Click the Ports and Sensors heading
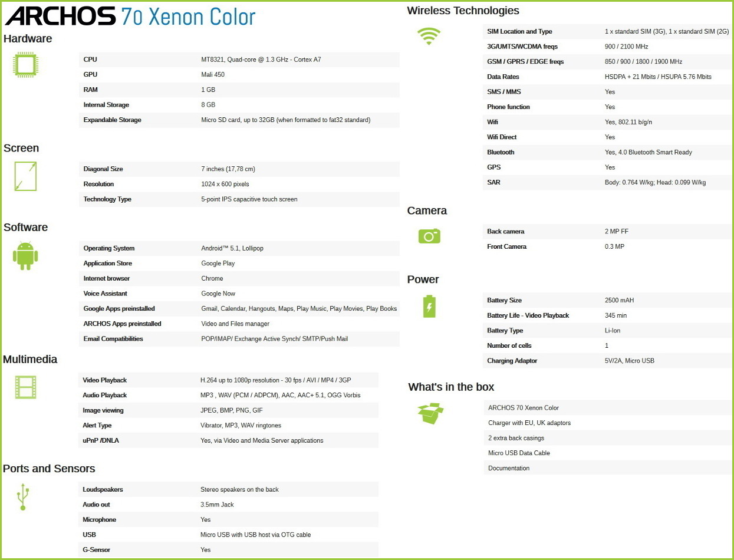 click(49, 469)
